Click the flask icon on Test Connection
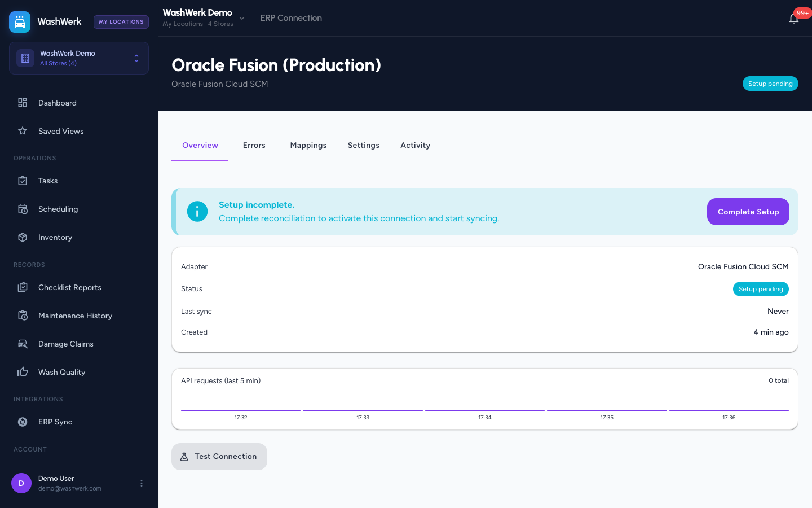This screenshot has width=812, height=508. (184, 457)
